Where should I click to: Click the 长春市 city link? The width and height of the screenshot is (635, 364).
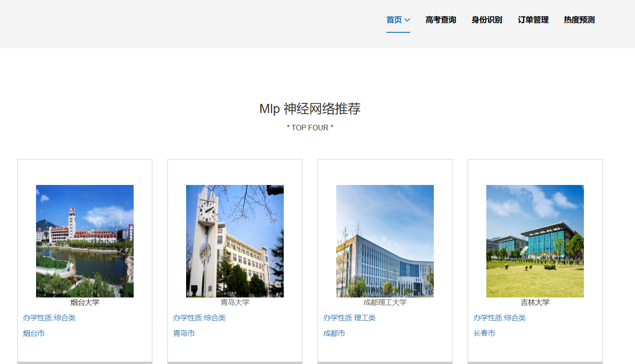484,333
